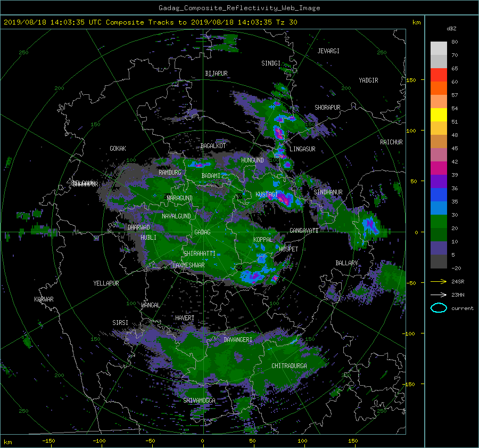Viewport: 479px width, 448px height.
Task: Select the purple 10 dBZ color swatch
Action: click(439, 248)
